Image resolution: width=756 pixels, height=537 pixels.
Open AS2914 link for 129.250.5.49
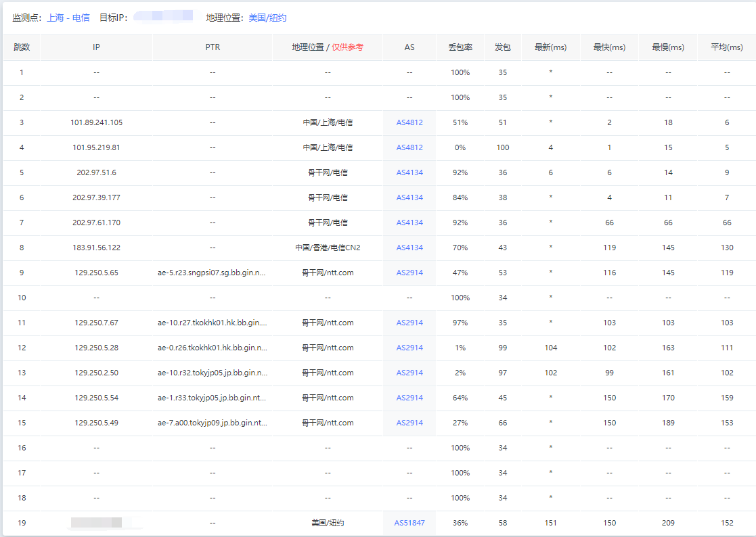coord(409,423)
